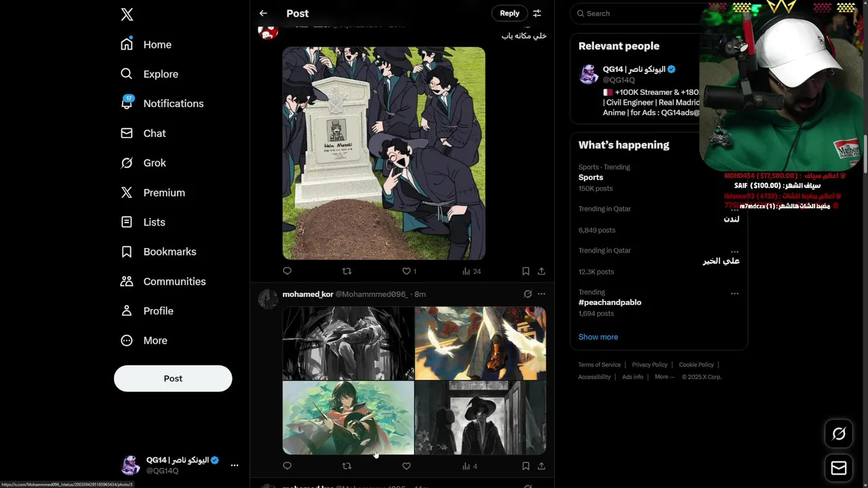Share the tombstone image post

541,271
